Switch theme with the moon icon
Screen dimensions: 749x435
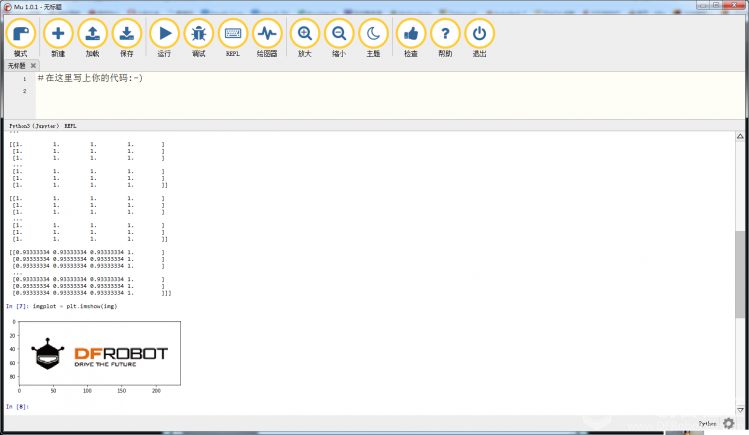[373, 38]
